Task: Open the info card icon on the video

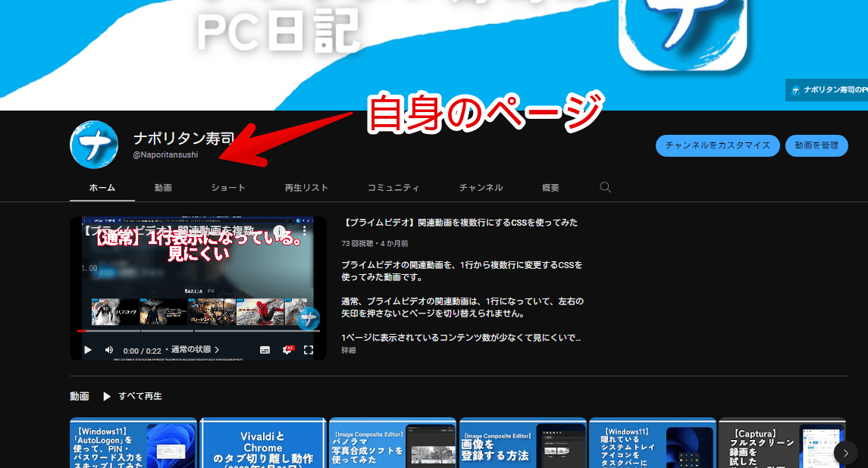Action: click(280, 231)
